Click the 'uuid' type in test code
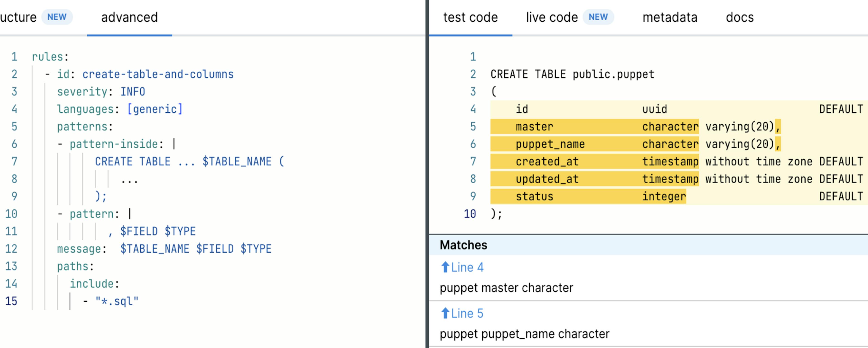 [x=654, y=109]
